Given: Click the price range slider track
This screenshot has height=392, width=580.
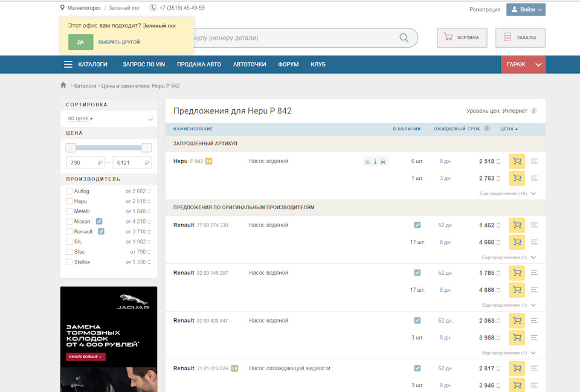Looking at the screenshot, I should 108,148.
